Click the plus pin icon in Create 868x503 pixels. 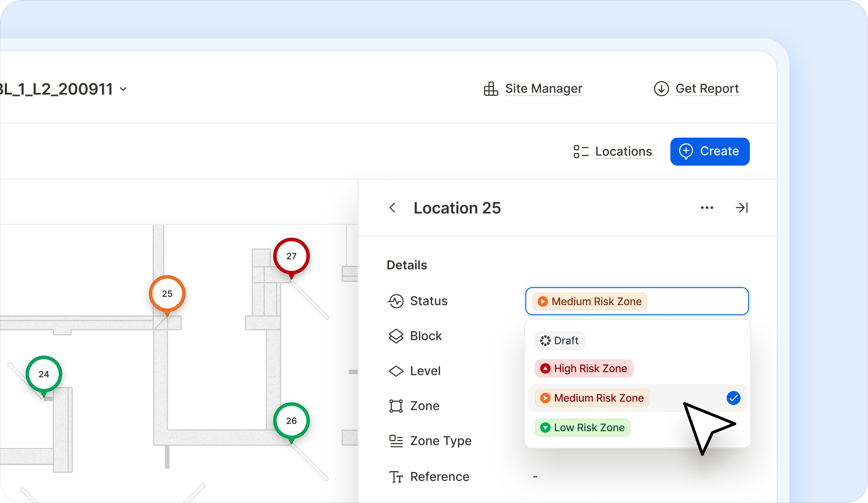tap(686, 151)
